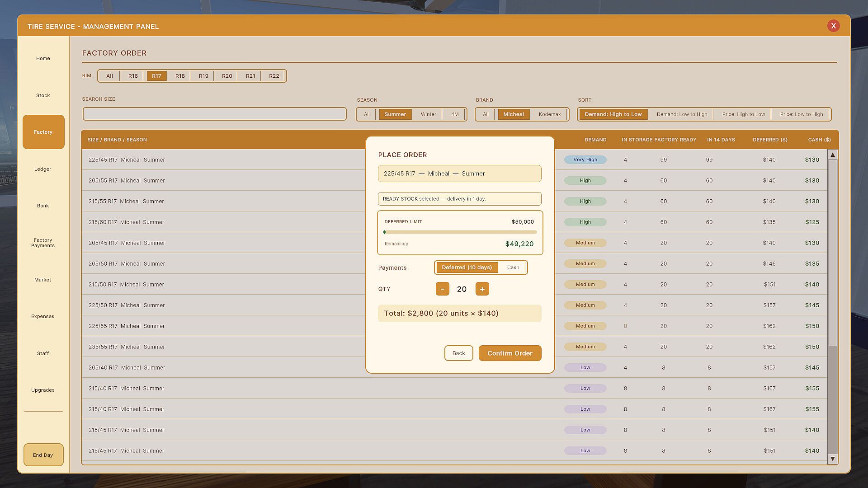Select the 225/55 R17 Micheal Summer row
The width and height of the screenshot is (868, 488).
click(x=454, y=326)
